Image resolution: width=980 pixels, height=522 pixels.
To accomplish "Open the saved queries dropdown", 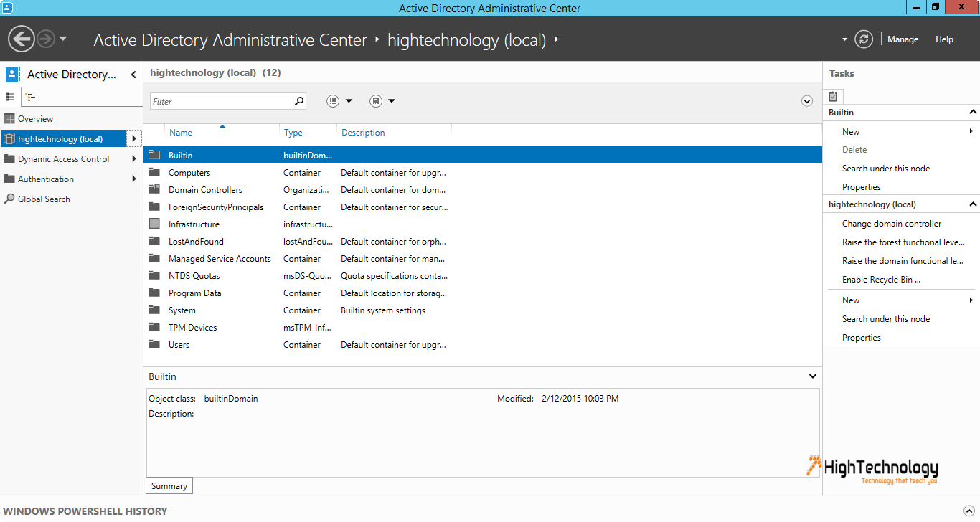I will coord(383,101).
